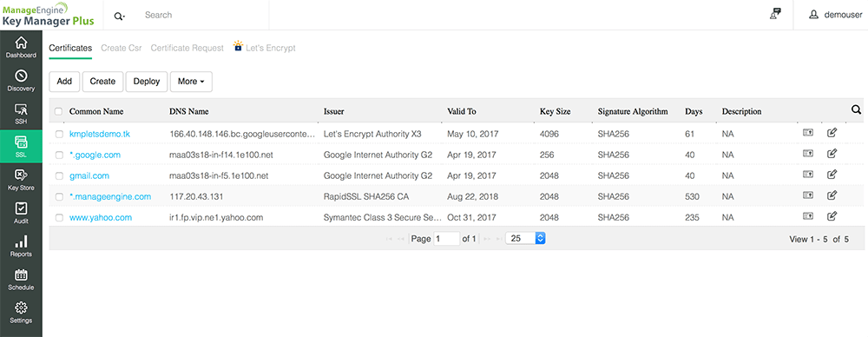Sort by the Valid To column header
Viewport: 868px width, 337px height.
coord(462,111)
